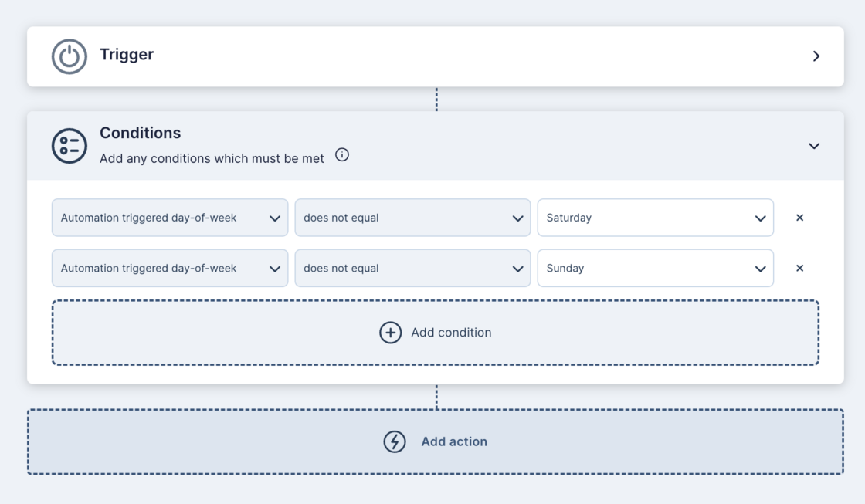Click the Conditions heading title
Screen dimensions: 865x504
point(140,133)
